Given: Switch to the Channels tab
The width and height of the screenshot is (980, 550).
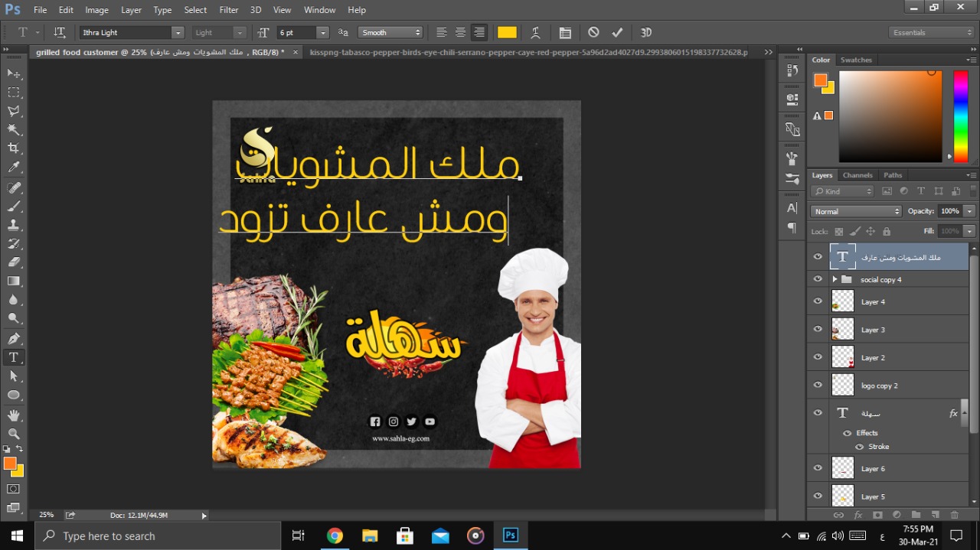Looking at the screenshot, I should point(857,175).
